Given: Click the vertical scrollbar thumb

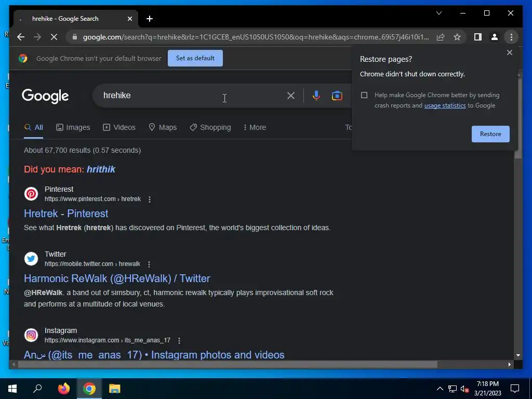Looking at the screenshot, I should pos(518,118).
